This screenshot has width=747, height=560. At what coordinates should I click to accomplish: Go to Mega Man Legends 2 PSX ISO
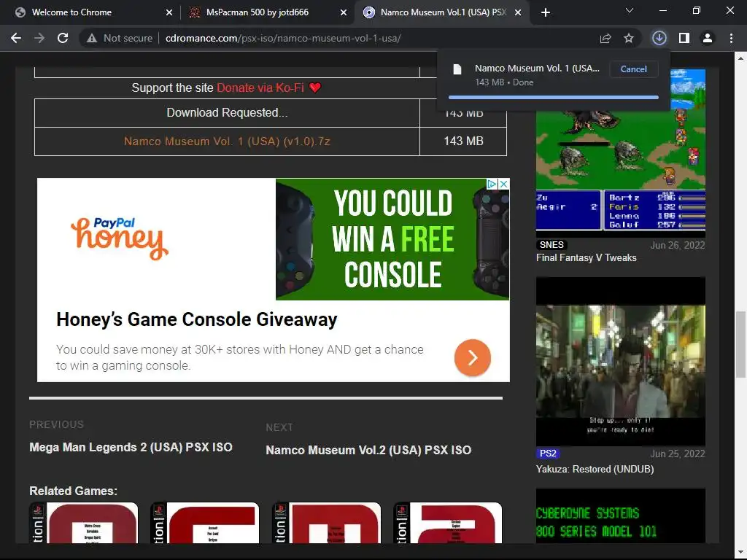click(x=131, y=447)
